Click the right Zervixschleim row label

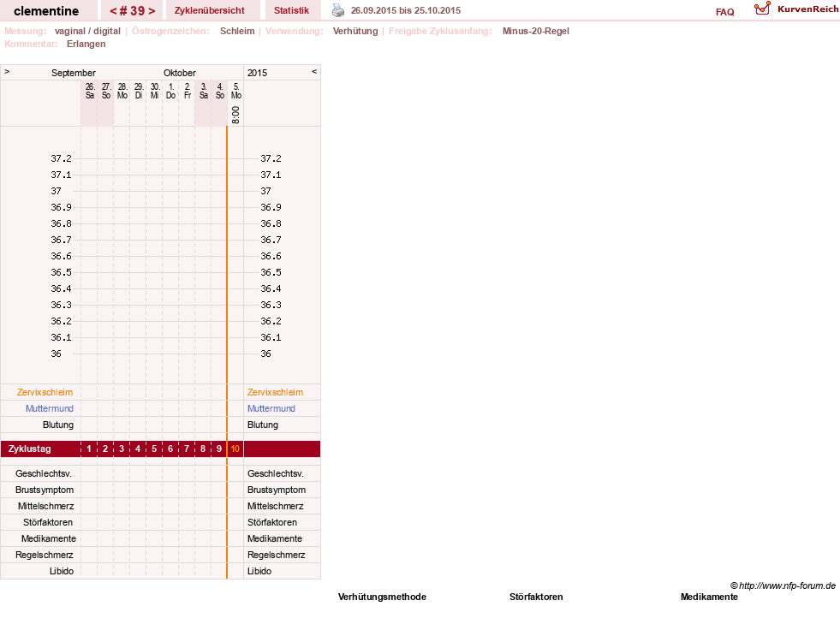[276, 392]
